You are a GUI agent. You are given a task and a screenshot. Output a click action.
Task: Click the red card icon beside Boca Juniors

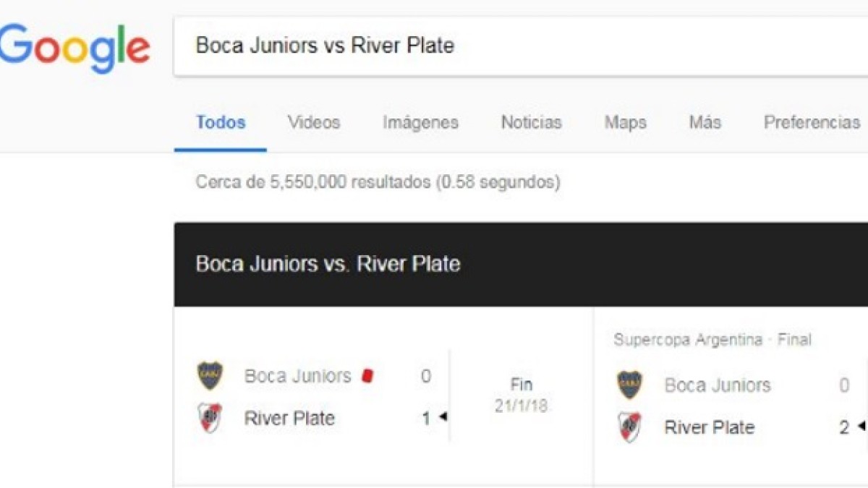coord(367,376)
